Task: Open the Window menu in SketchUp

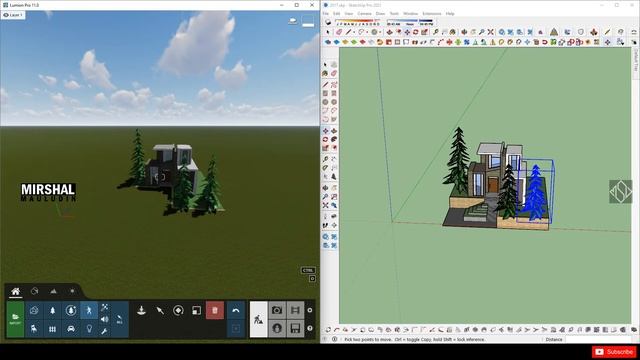Action: pos(411,13)
